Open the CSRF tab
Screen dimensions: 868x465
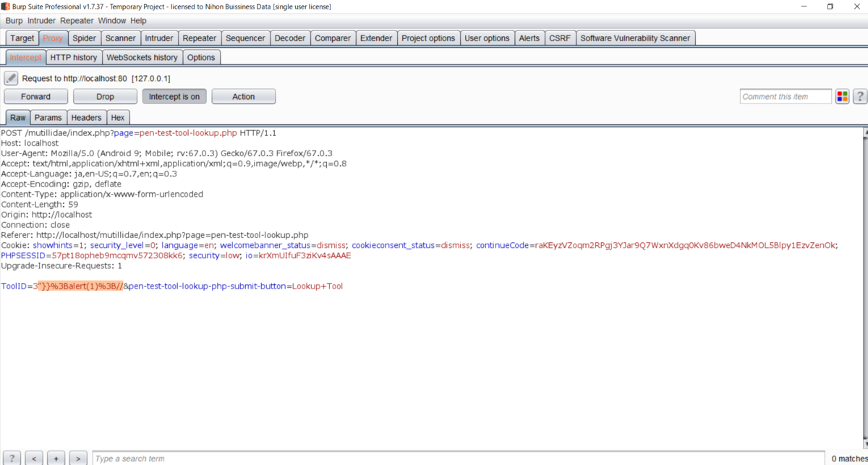(x=560, y=38)
